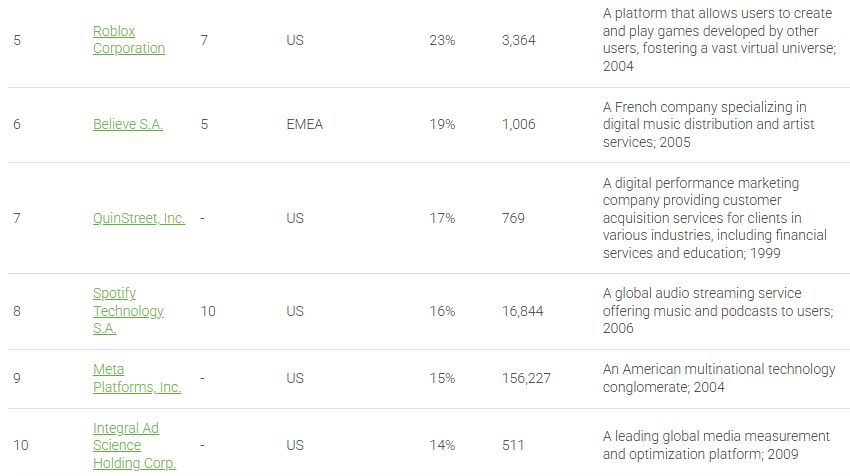Click the QuinStreet digital marketing description
The height and width of the screenshot is (476, 850).
[x=715, y=218]
